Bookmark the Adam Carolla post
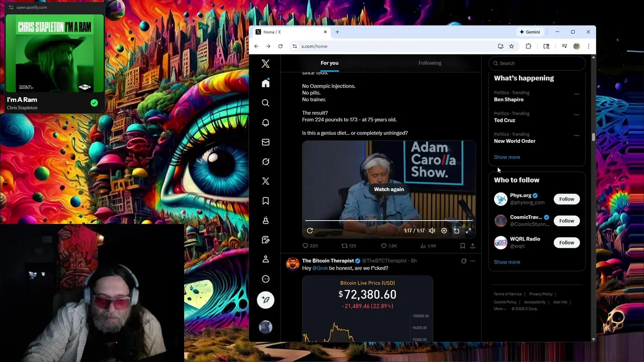This screenshot has height=362, width=644. click(x=462, y=246)
